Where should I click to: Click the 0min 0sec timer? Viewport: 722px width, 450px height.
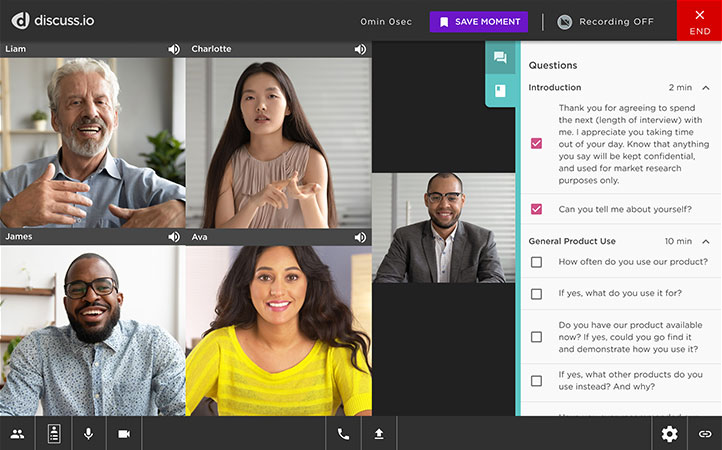point(386,22)
